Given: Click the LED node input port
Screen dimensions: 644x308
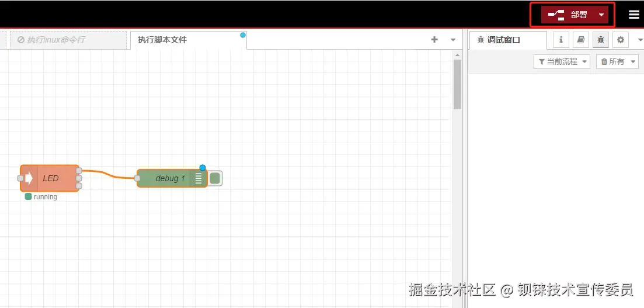Looking at the screenshot, I should coord(20,178).
